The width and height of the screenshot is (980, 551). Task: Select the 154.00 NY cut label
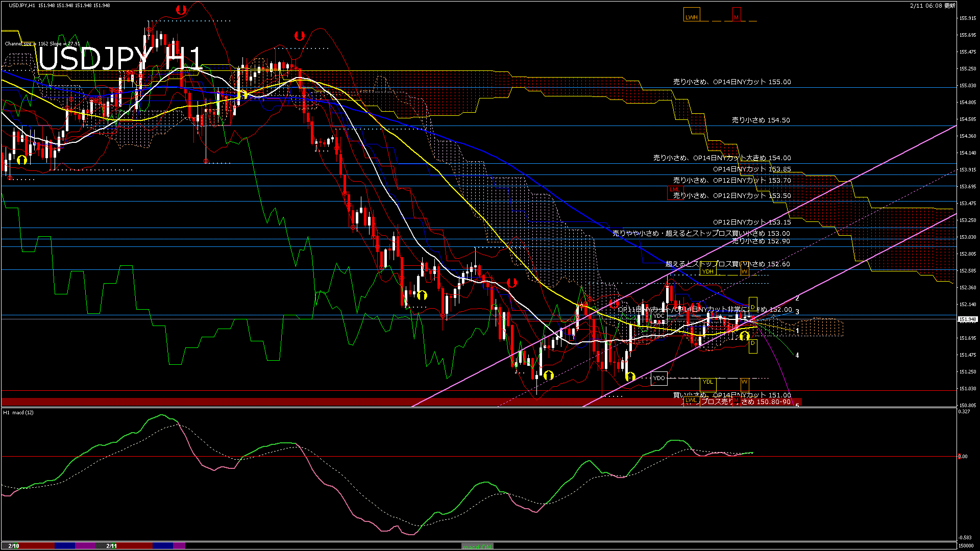point(722,158)
